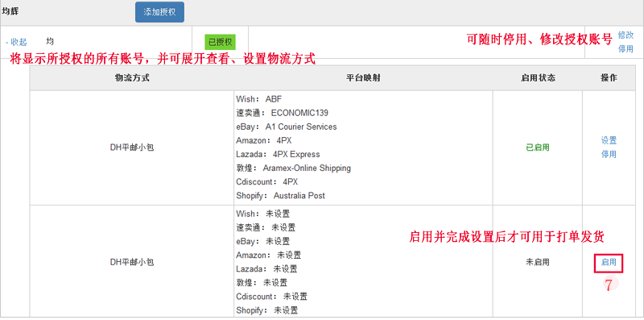Select the 启用状态 column header
Viewport: 644px width, 320px height.
[x=538, y=78]
